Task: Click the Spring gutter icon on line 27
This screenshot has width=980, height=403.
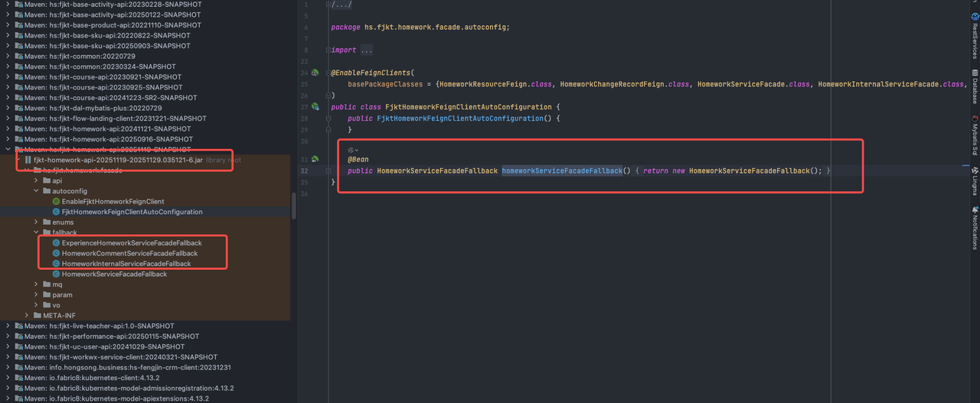Action: tap(315, 107)
